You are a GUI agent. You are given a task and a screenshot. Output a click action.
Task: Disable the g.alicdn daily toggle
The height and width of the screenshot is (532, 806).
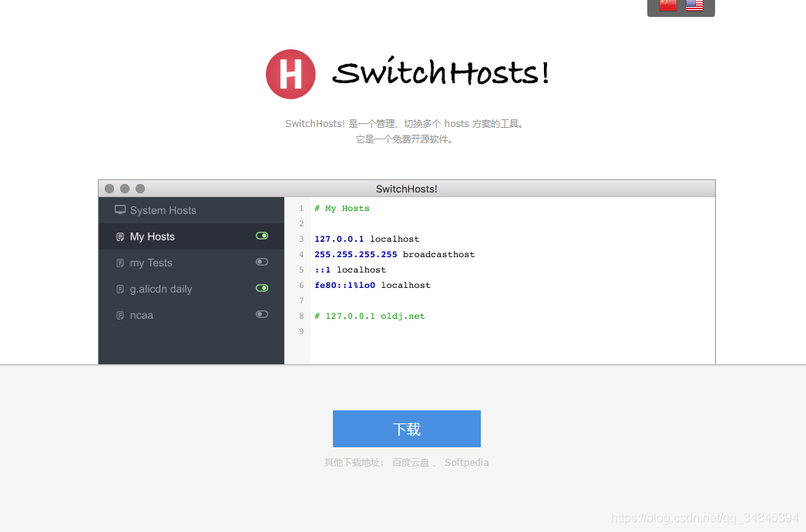262,288
